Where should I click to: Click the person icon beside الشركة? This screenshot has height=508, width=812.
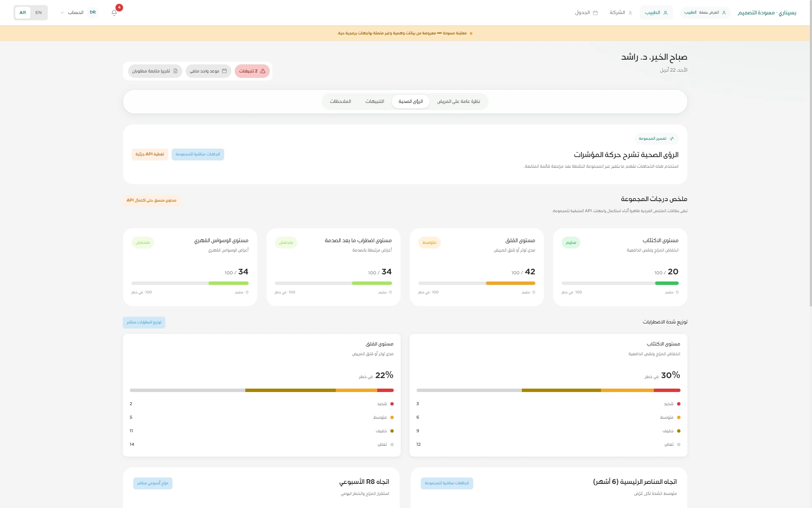click(x=630, y=13)
